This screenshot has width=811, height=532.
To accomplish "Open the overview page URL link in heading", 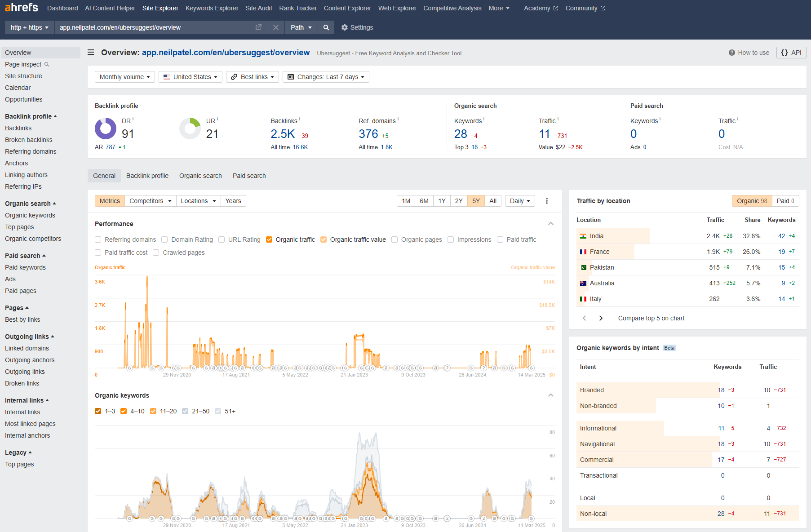I will pos(226,53).
